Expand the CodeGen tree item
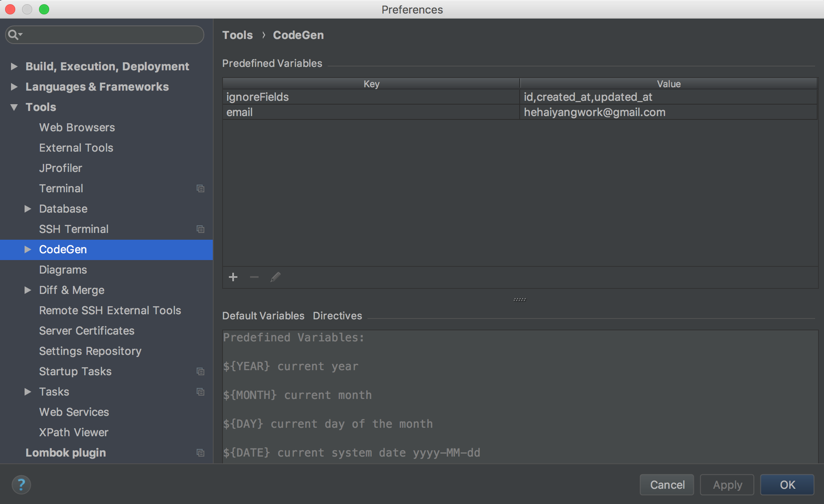Image resolution: width=824 pixels, height=504 pixels. 28,249
